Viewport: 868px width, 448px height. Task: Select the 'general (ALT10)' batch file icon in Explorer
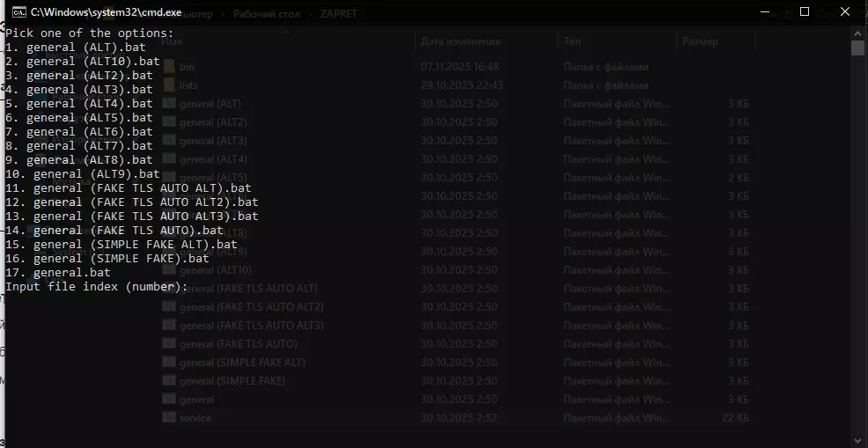point(169,269)
